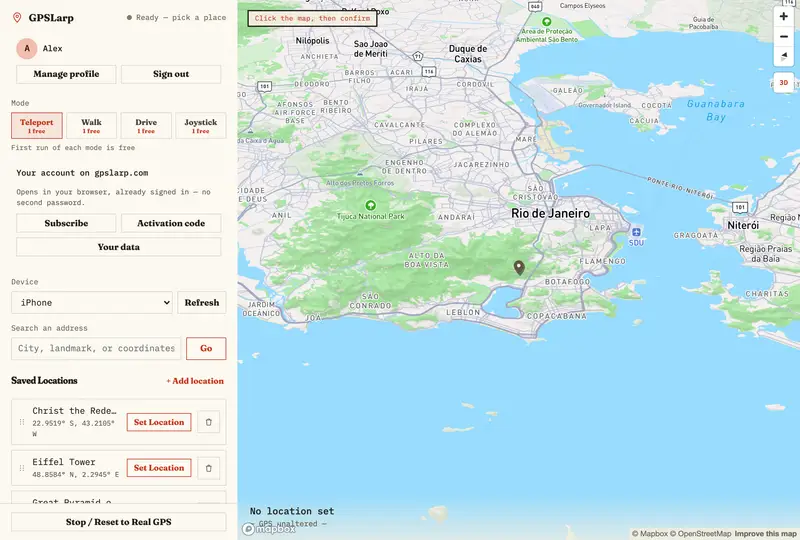Click Tijuca National Park icon on map

pyautogui.click(x=370, y=205)
